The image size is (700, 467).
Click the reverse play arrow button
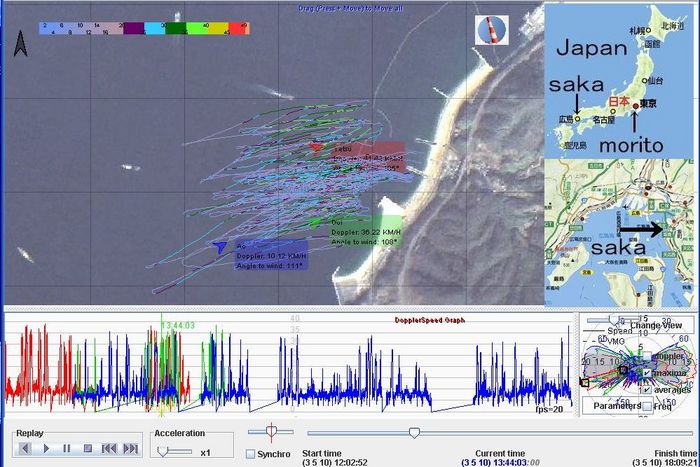25,449
